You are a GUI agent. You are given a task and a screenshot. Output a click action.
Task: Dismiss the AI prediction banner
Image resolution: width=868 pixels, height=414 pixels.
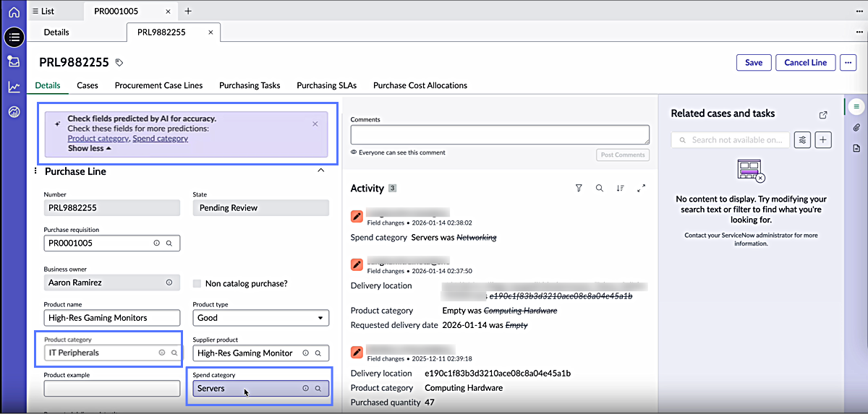(315, 124)
